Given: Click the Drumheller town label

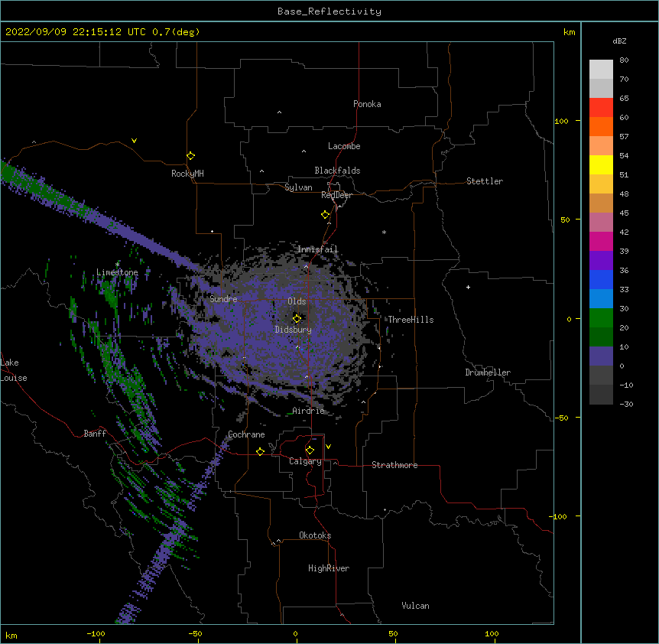Looking at the screenshot, I should [488, 372].
